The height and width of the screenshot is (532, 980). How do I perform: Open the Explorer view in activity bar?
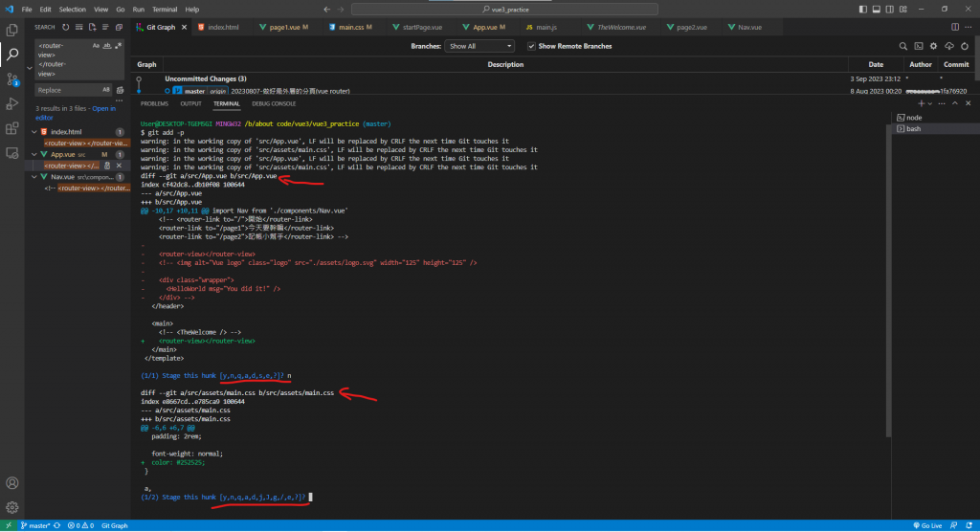pos(11,30)
